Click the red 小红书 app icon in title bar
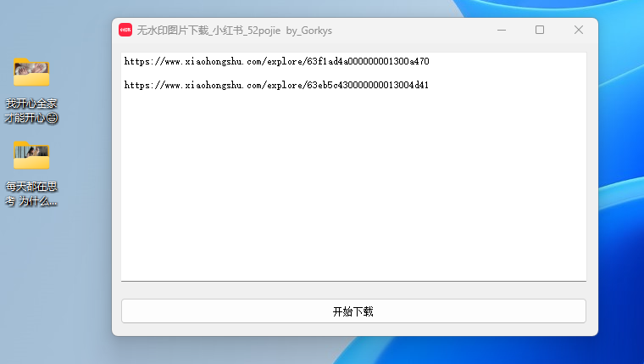 (125, 30)
